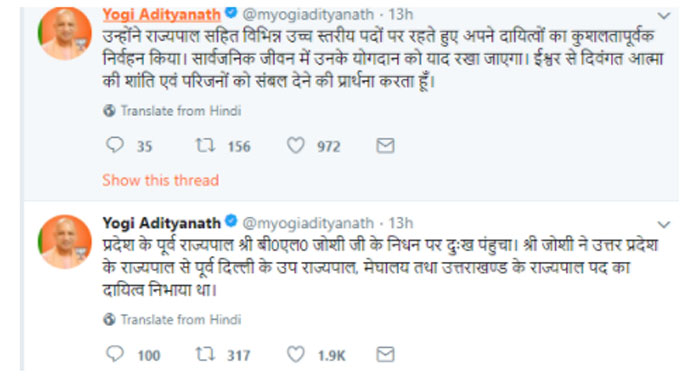
Task: Click @myogiadityanath handle on second tweet
Action: point(308,223)
